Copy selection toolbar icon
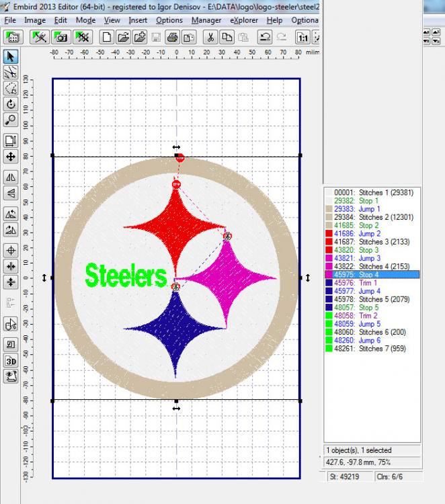Image resolution: width=445 pixels, height=504 pixels. (x=227, y=37)
